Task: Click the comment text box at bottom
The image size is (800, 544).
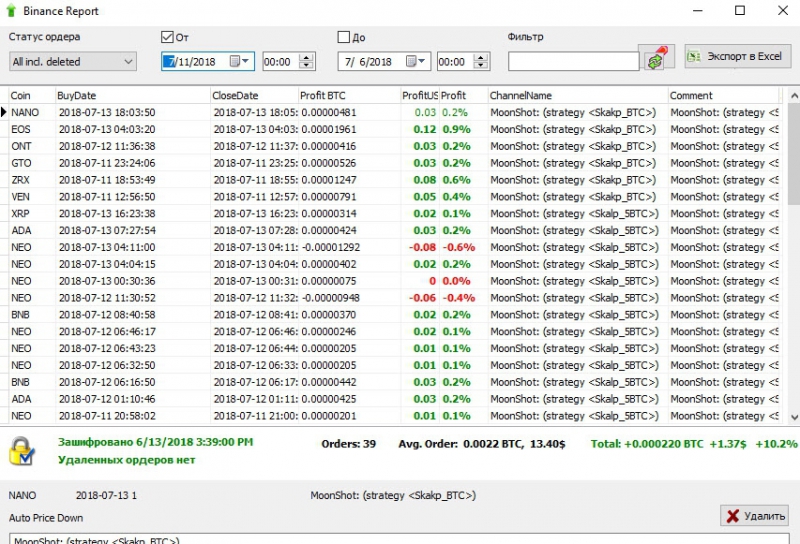Action: [x=399, y=539]
